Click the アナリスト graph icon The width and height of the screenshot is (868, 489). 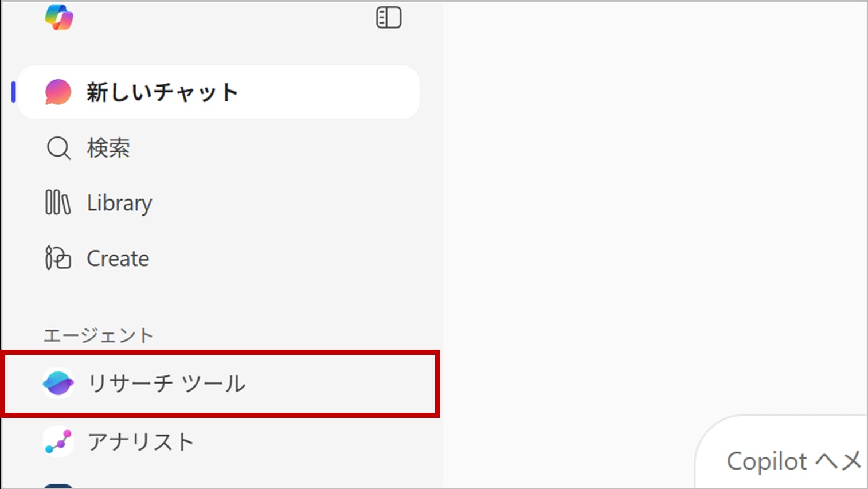tap(58, 441)
